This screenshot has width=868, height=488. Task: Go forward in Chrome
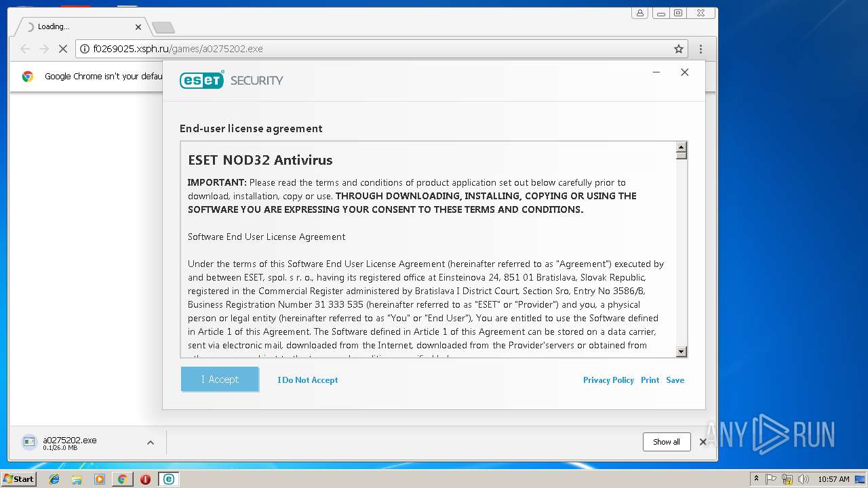point(44,49)
